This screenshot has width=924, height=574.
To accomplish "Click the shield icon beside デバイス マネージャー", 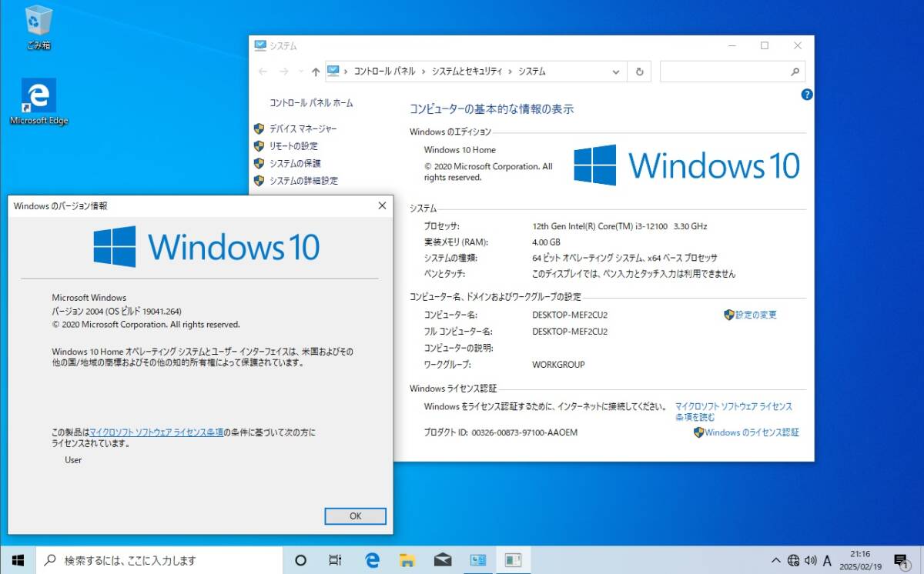I will coord(259,128).
